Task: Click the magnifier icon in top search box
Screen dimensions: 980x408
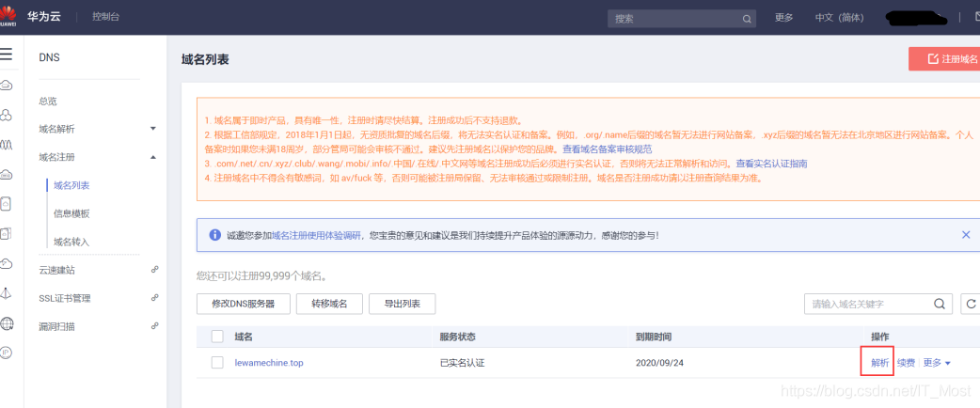Action: 746,19
